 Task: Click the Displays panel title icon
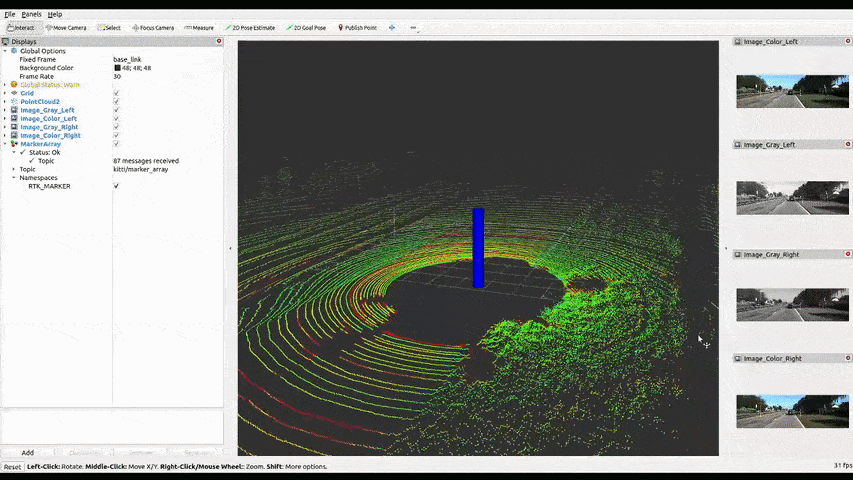click(x=5, y=41)
